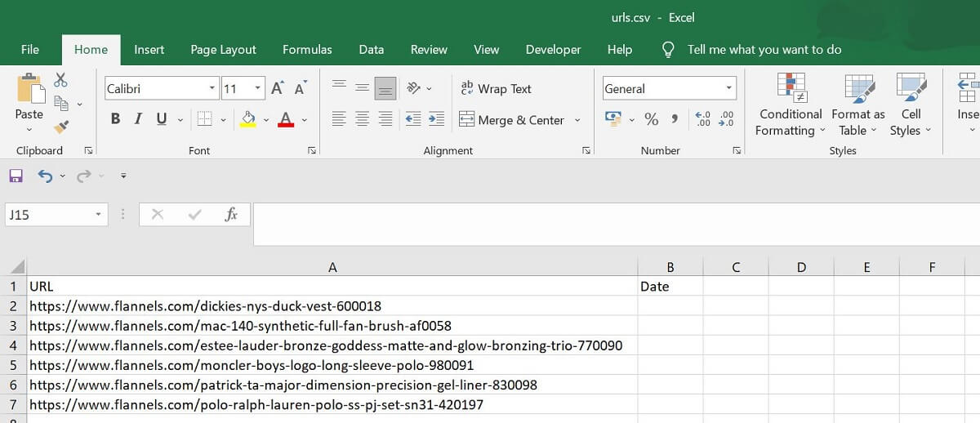Toggle Bold formatting
The height and width of the screenshot is (423, 980).
[x=115, y=119]
